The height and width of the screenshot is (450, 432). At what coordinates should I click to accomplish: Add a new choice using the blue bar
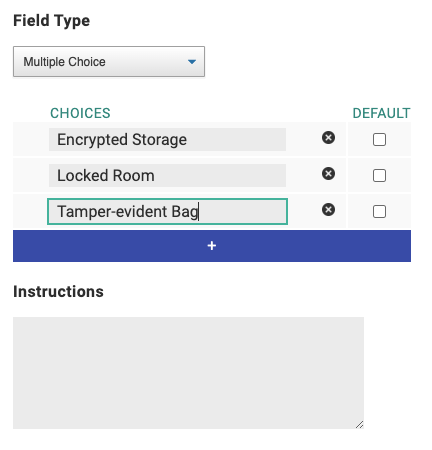[212, 246]
